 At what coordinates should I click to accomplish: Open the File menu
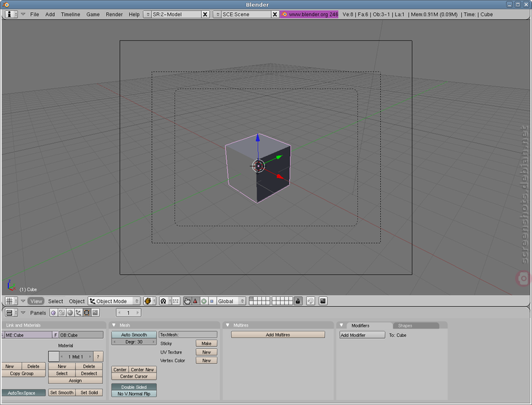pos(34,14)
